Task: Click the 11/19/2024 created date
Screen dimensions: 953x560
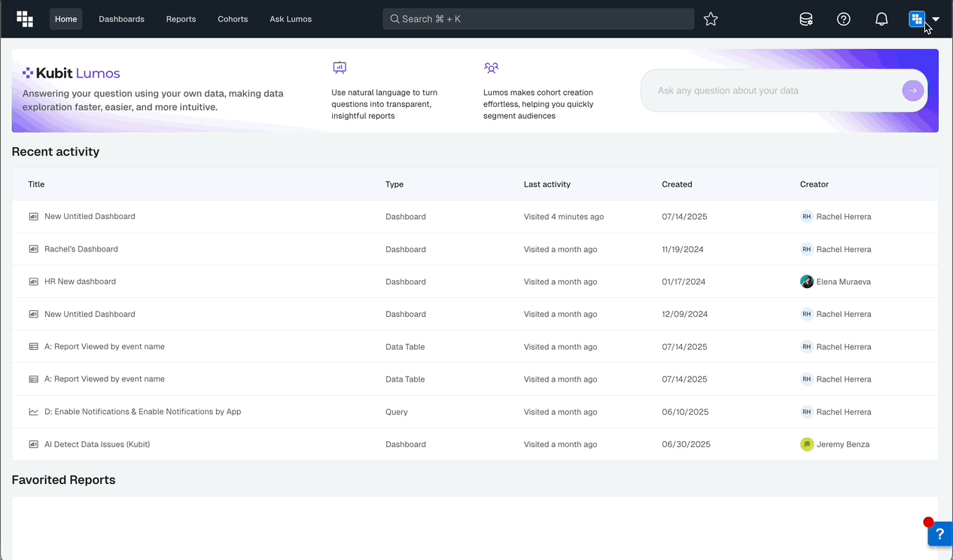Action: 684,249
